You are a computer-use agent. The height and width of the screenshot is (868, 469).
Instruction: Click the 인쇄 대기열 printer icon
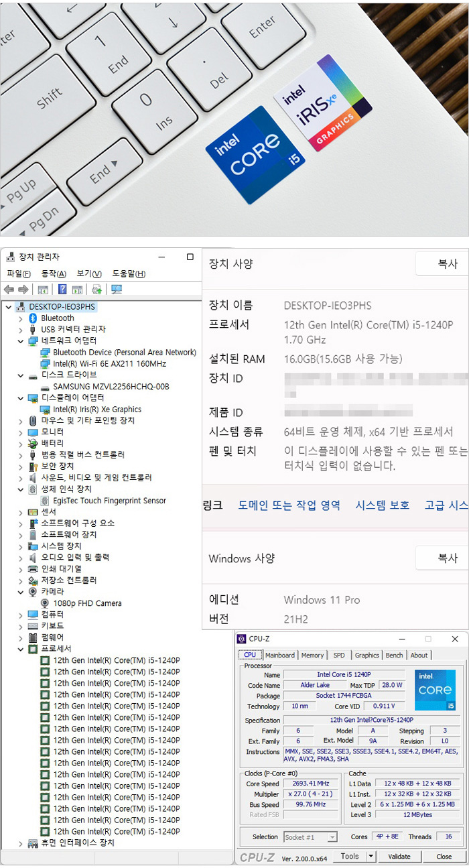33,569
